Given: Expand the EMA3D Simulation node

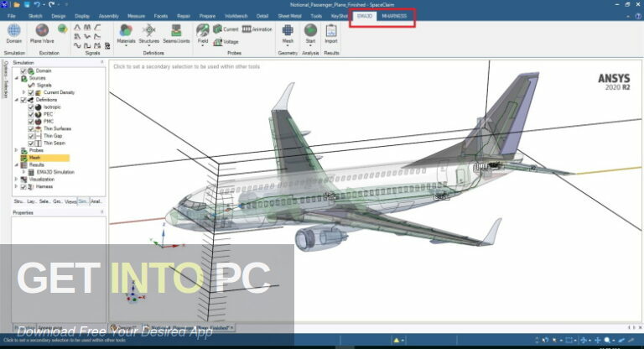Looking at the screenshot, I should (x=23, y=172).
